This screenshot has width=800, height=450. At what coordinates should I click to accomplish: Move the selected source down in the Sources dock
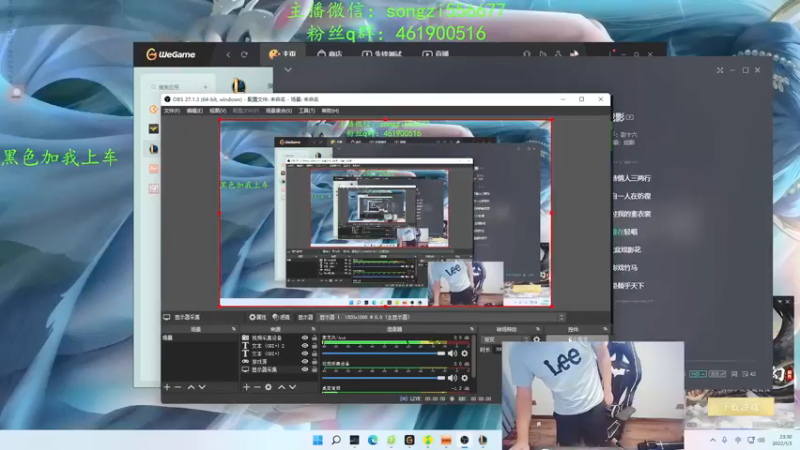tap(292, 387)
